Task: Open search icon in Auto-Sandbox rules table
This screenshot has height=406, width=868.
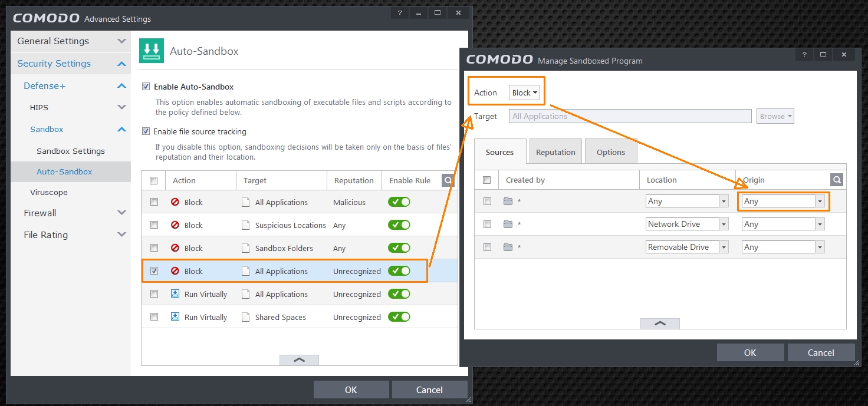Action: tap(448, 180)
